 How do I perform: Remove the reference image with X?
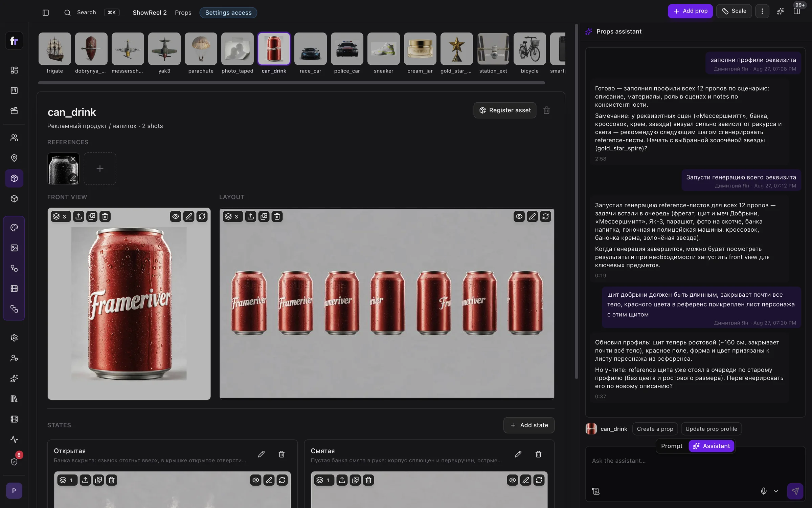73,159
